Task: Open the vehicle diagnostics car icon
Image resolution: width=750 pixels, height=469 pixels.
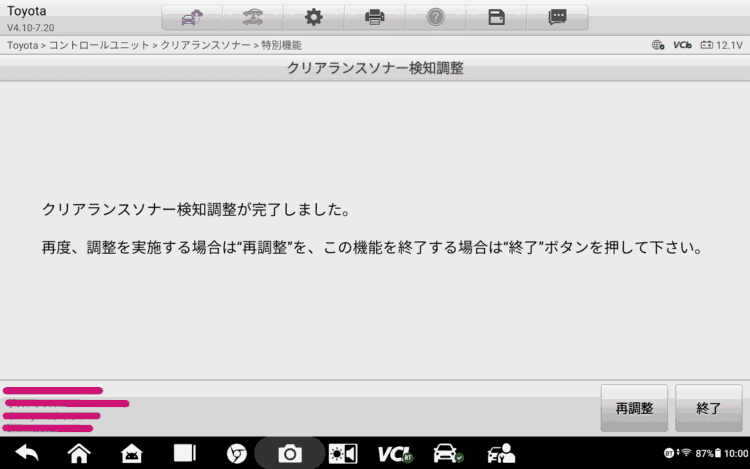Action: [447, 453]
